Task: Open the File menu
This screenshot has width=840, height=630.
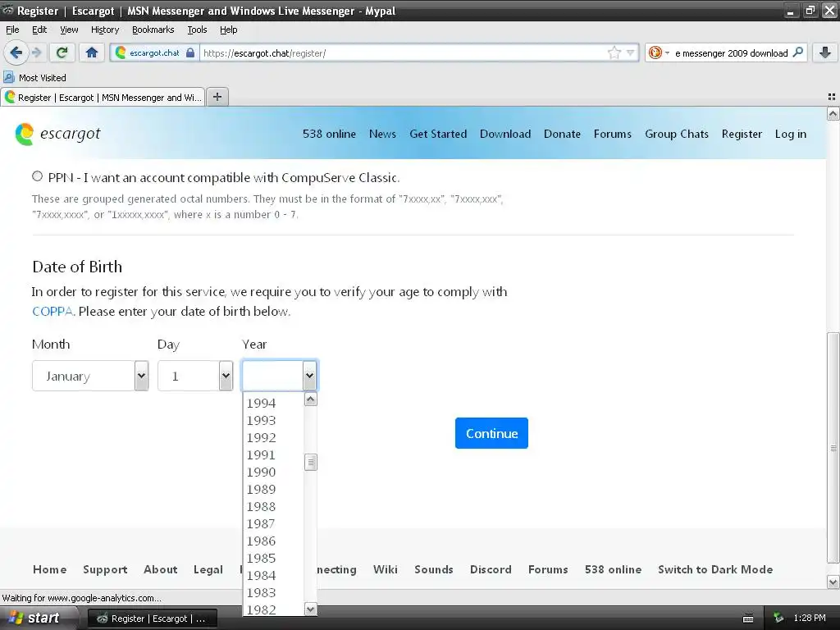Action: click(x=12, y=30)
